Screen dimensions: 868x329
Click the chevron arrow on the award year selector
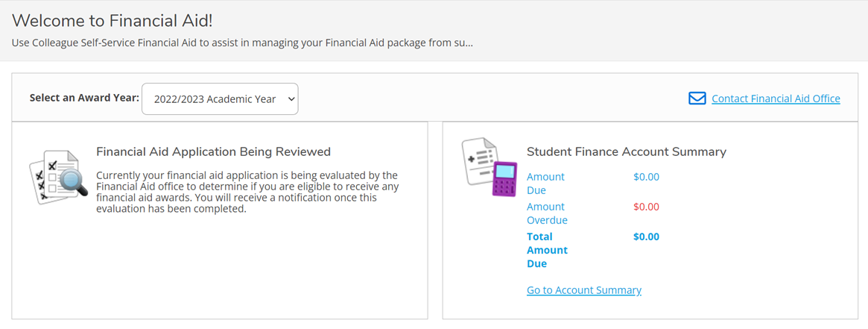coord(291,99)
